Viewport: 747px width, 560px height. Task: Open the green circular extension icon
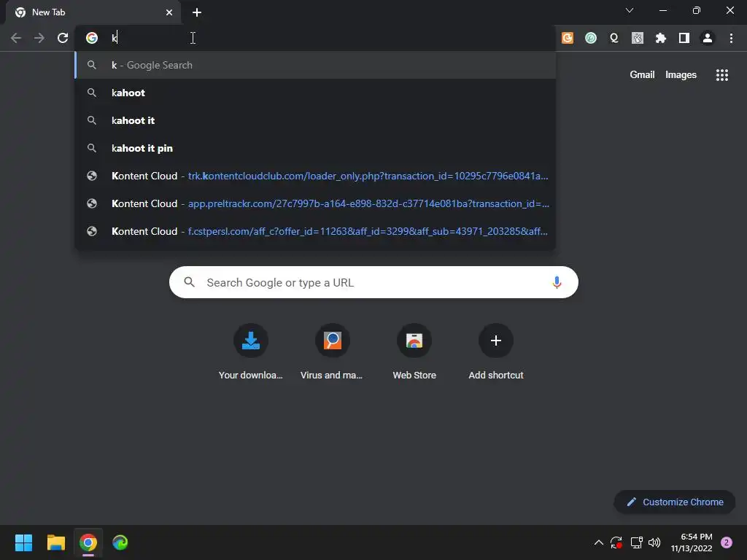click(x=591, y=38)
